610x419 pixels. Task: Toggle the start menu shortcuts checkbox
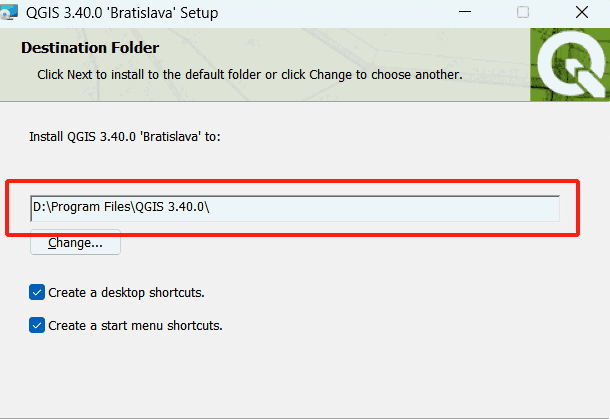37,325
